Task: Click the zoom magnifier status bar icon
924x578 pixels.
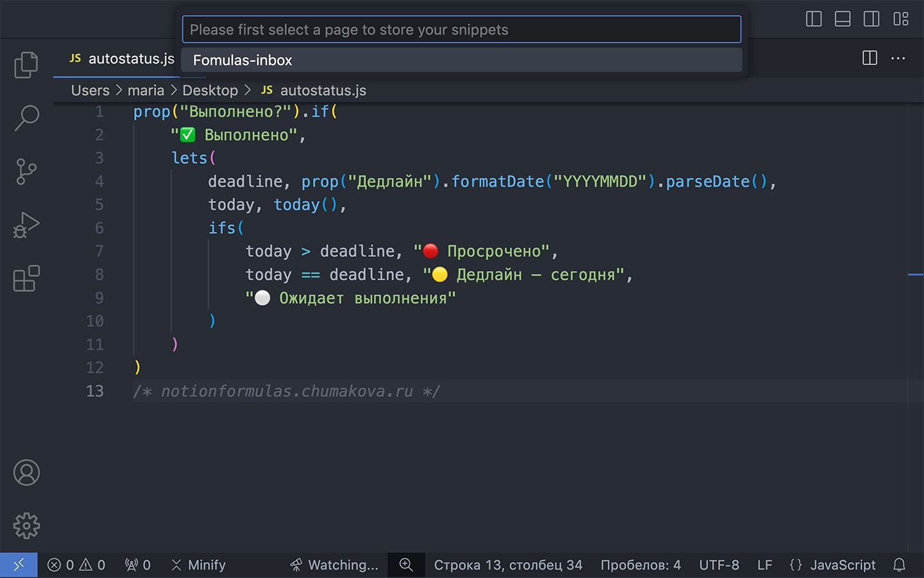Action: pyautogui.click(x=406, y=565)
